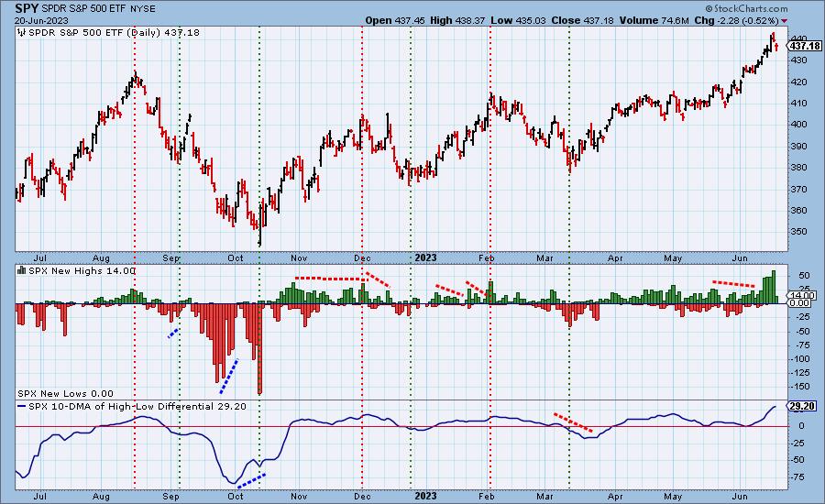825x504 pixels.
Task: Click the -100 label on the New Lows axis
Action: point(801,359)
